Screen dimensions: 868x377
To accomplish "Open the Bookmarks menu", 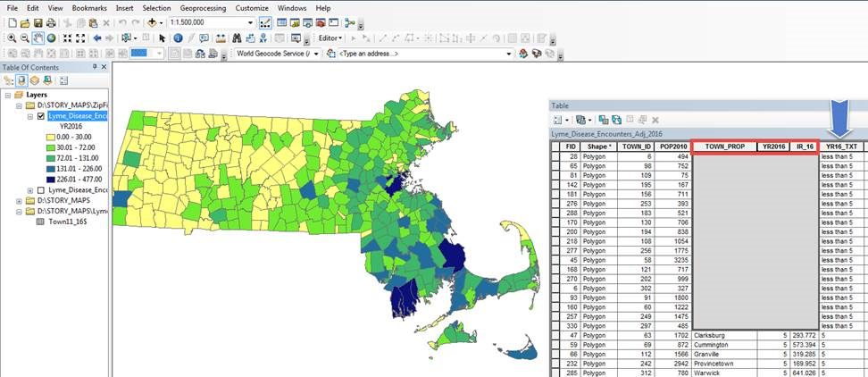I will [89, 8].
